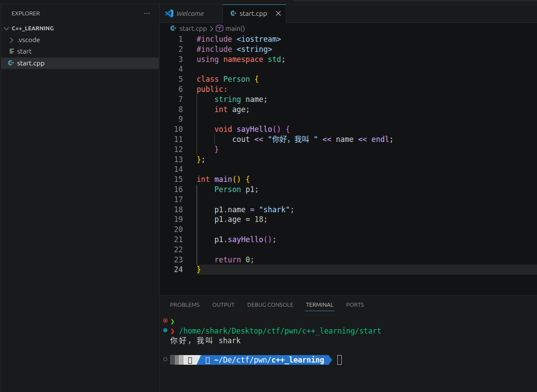
Task: Click on 'void sayHello() {' line
Action: click(x=252, y=129)
